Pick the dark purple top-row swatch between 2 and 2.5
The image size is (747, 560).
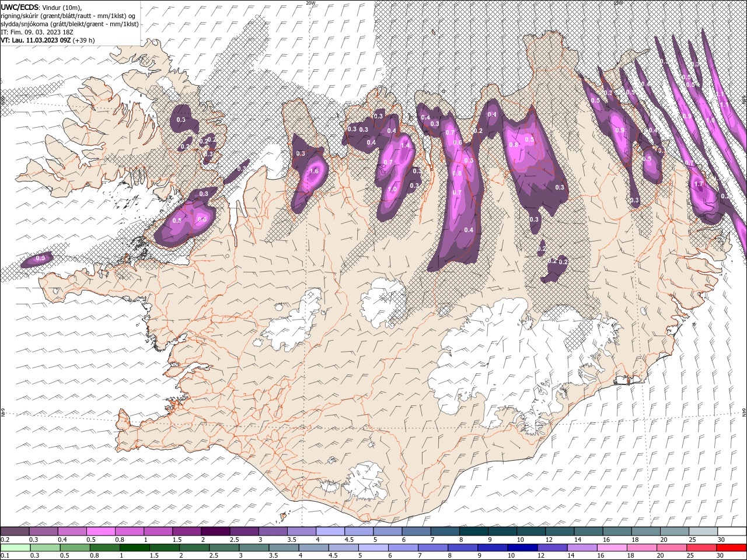(215, 531)
